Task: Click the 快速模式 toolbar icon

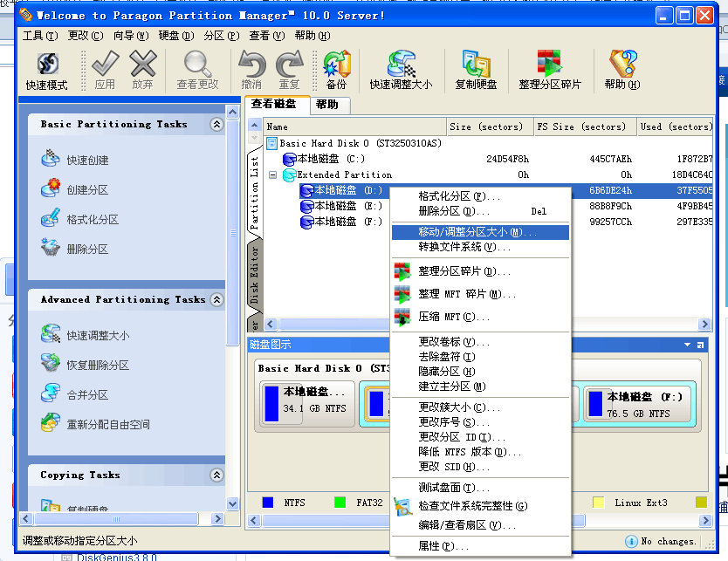Action: tap(48, 64)
